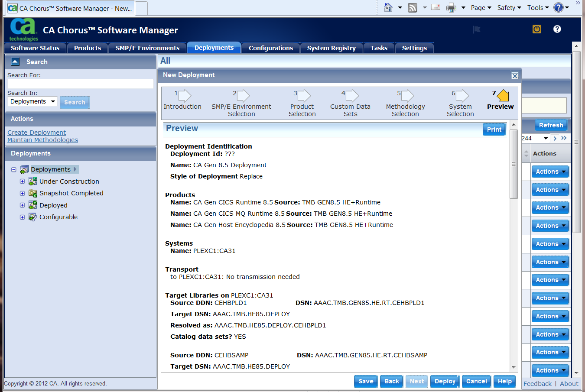
Task: Click the Deploy button
Action: (x=445, y=381)
